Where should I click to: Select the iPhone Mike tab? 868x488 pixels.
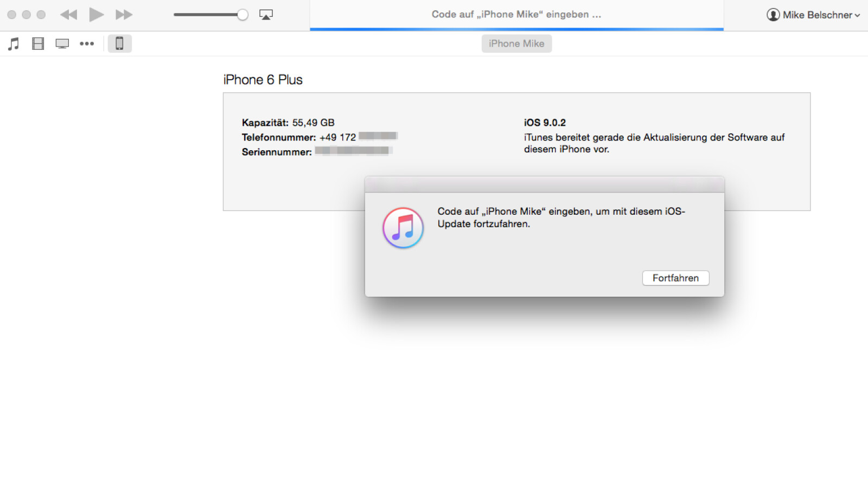point(516,43)
